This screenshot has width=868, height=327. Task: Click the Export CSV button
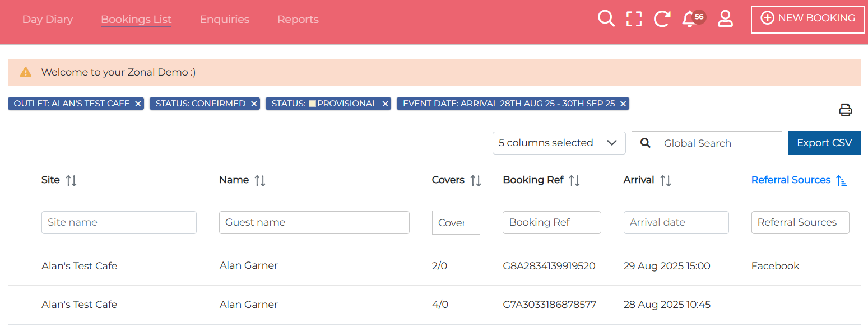(x=824, y=143)
